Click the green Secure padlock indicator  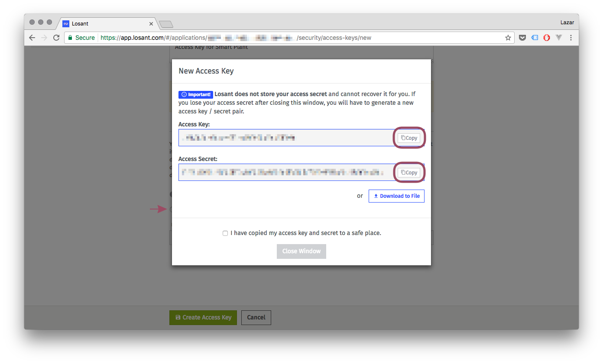[x=81, y=38]
